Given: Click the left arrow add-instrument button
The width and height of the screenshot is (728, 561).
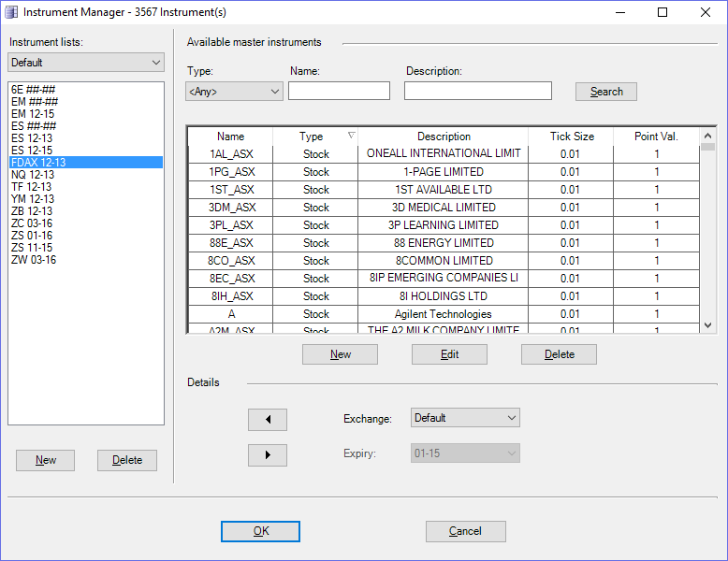Looking at the screenshot, I should [268, 419].
